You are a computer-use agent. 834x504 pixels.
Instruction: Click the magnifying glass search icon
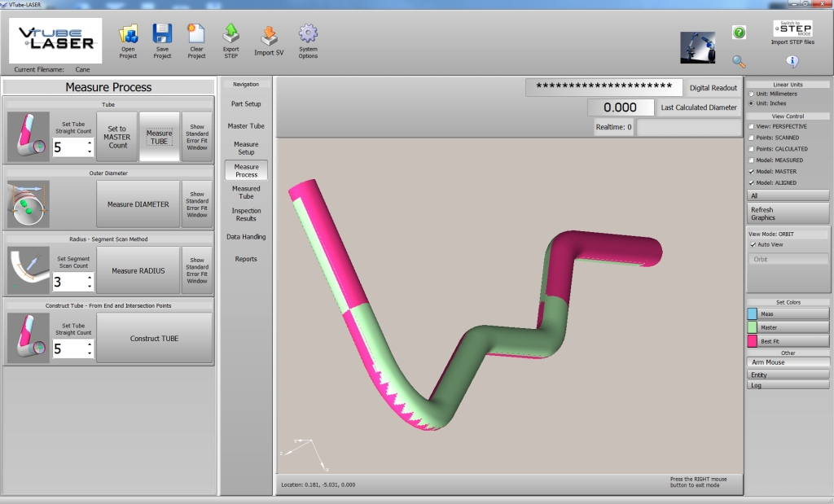pos(739,61)
